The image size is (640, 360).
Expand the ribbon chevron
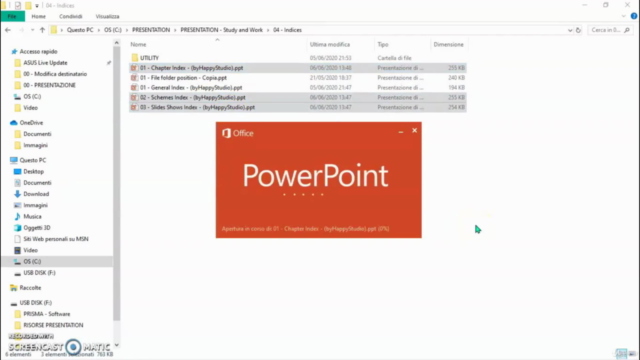tap(624, 16)
